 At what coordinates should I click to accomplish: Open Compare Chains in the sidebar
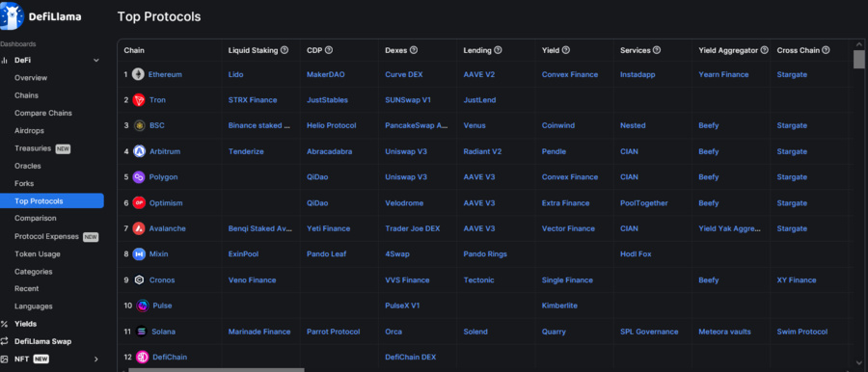pyautogui.click(x=43, y=113)
